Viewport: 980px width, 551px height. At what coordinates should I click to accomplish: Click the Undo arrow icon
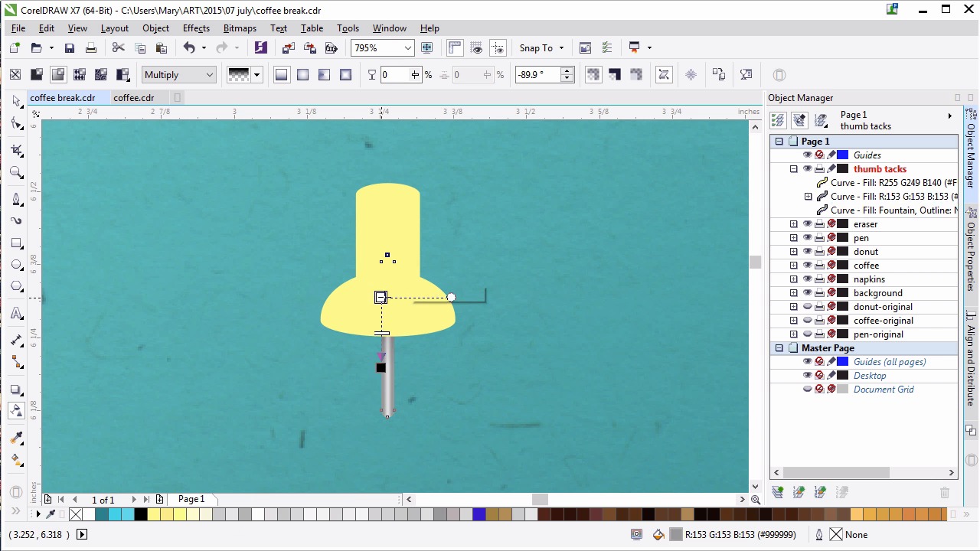click(x=188, y=48)
